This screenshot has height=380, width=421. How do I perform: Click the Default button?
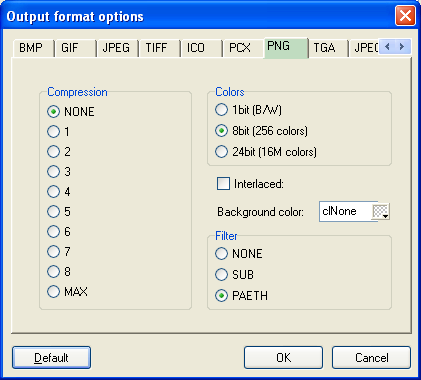pos(51,358)
